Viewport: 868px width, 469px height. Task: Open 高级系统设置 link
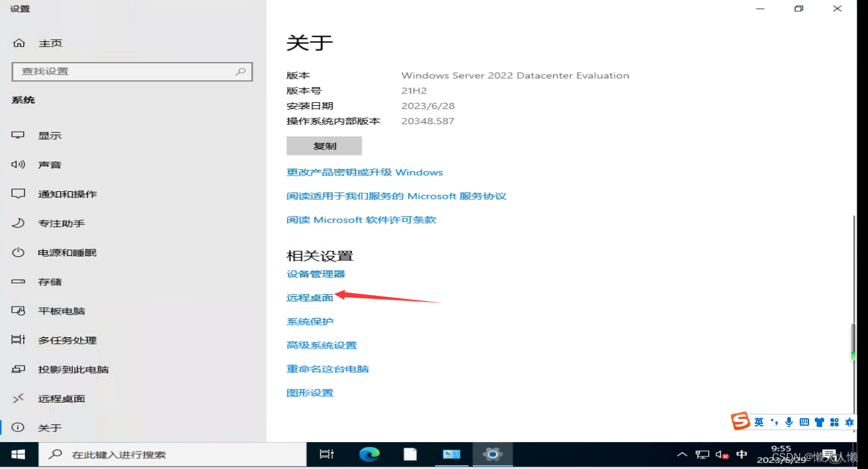point(322,345)
